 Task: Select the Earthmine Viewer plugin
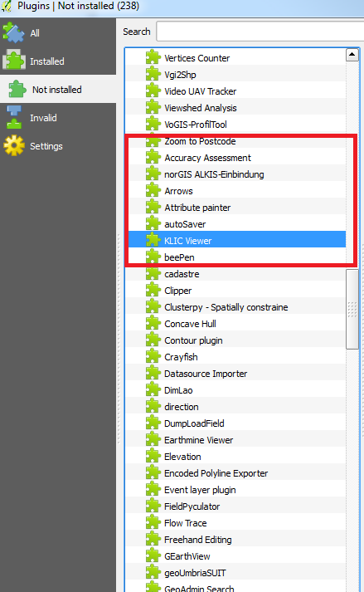(x=235, y=440)
